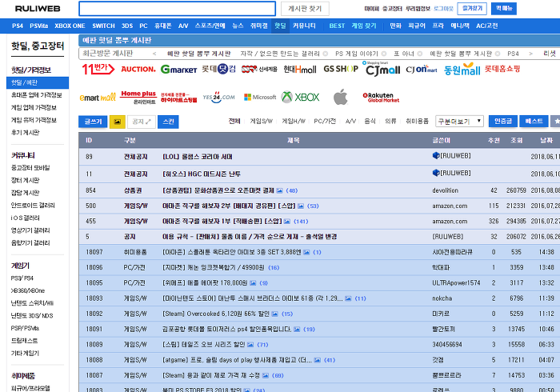Open the XBOX store logo
The image size is (560, 392).
pos(300,97)
